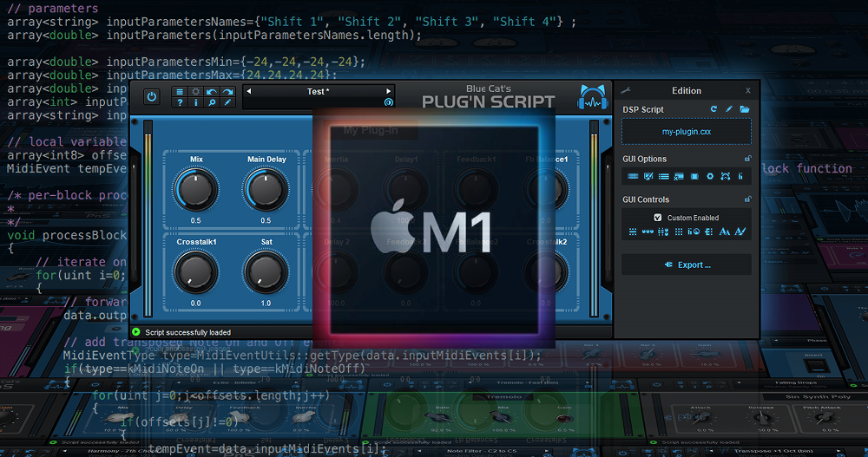Click the three-knobs icon in GUI Controls
This screenshot has height=457, width=868.
pyautogui.click(x=648, y=232)
